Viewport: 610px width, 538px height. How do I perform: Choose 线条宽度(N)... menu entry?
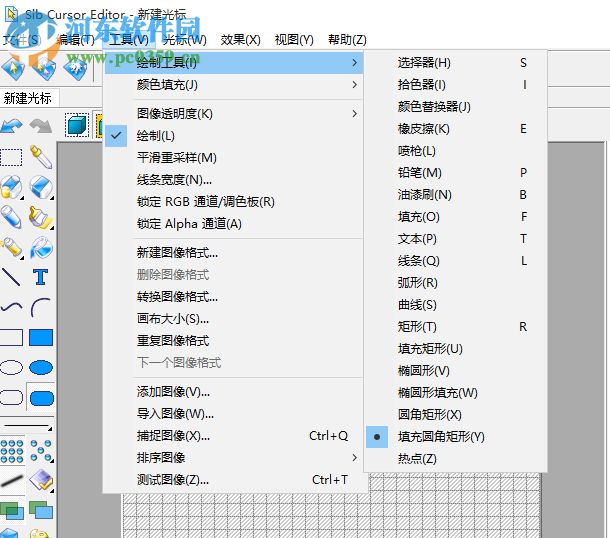pos(233,180)
